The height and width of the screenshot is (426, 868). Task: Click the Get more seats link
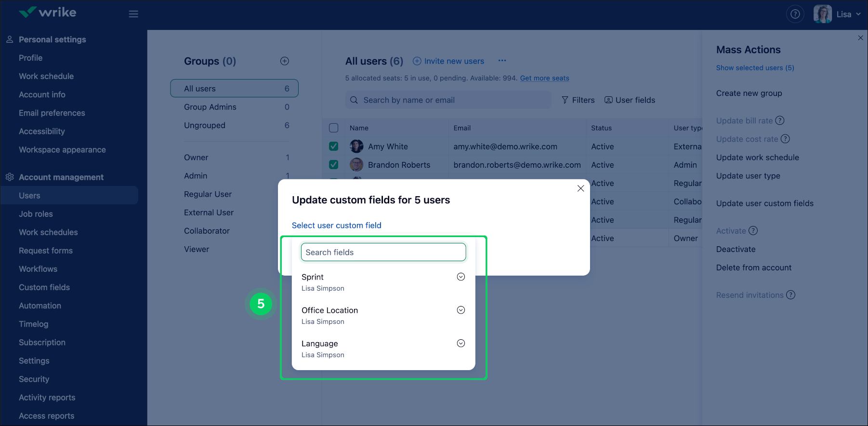pos(544,78)
